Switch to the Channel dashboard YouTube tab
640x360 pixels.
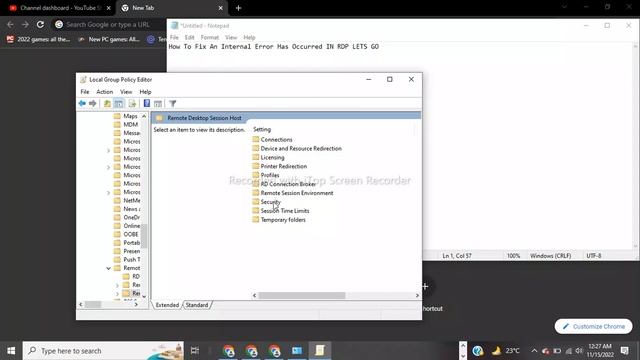[60, 8]
